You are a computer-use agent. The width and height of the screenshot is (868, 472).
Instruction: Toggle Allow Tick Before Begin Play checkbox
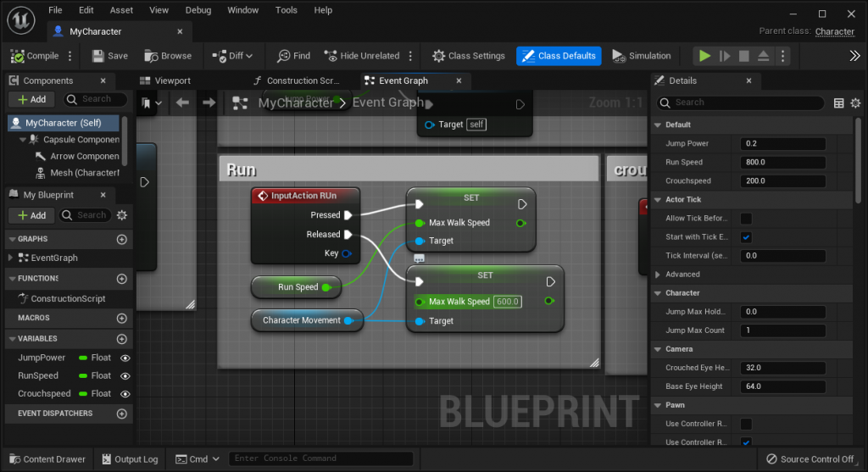tap(746, 219)
